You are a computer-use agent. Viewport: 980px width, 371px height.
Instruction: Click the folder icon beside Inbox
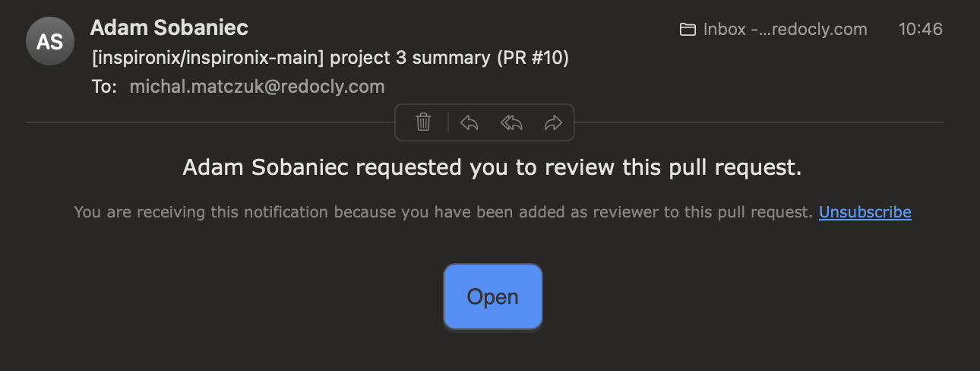688,30
